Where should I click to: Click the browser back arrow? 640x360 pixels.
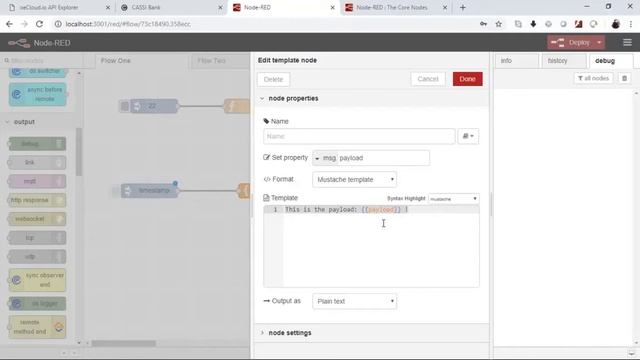[x=9, y=24]
